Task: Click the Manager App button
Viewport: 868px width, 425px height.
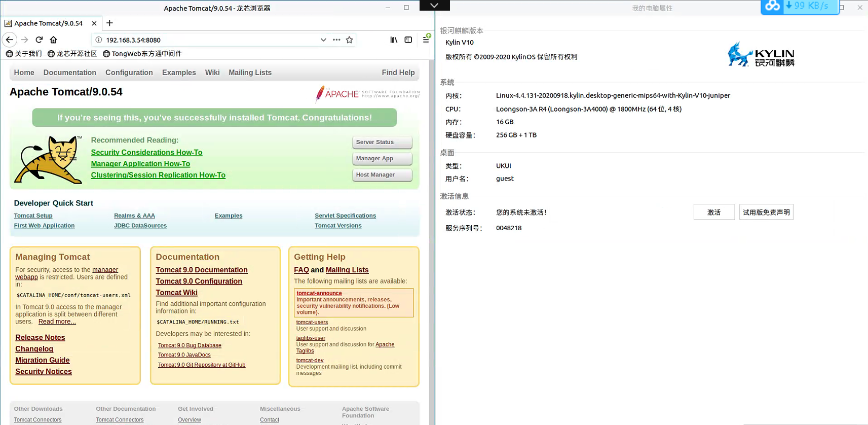Action: coord(382,159)
